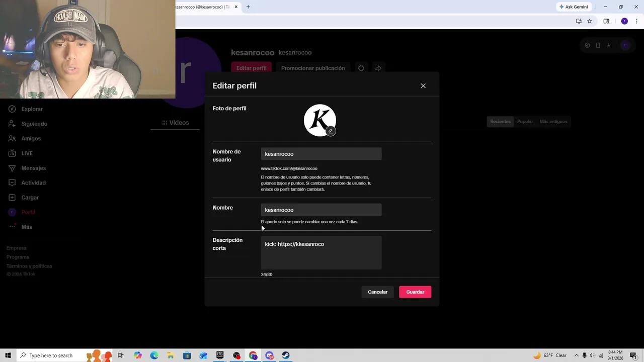The height and width of the screenshot is (362, 644).
Task: Open the Windows Start menu
Action: [8, 355]
